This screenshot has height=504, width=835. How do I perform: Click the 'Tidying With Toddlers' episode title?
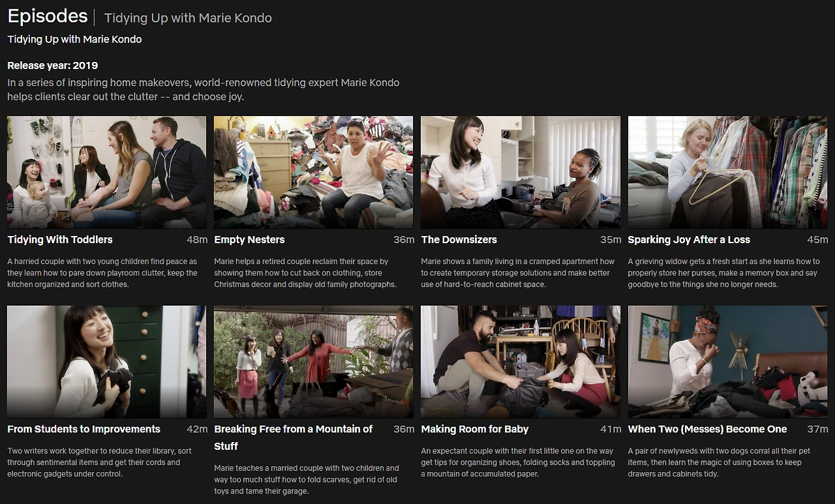pyautogui.click(x=60, y=240)
